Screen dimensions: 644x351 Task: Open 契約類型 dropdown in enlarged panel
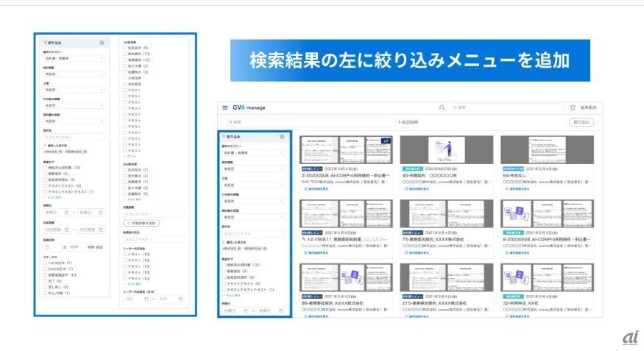[74, 74]
